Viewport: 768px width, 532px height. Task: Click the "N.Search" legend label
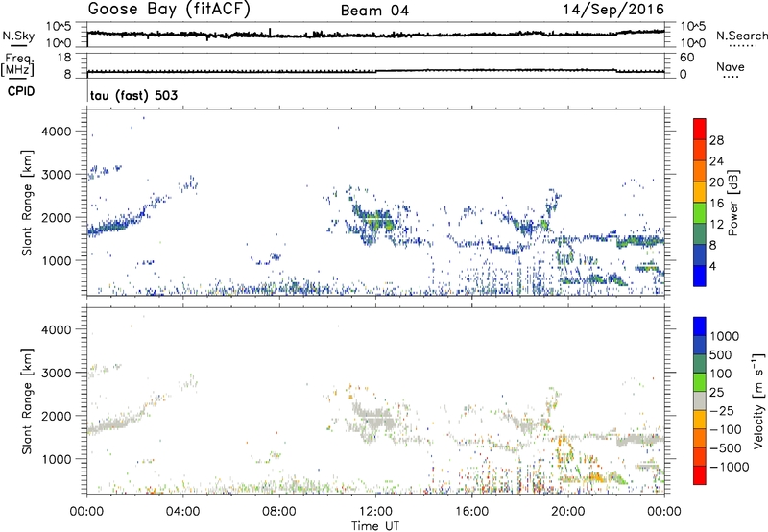pos(741,36)
